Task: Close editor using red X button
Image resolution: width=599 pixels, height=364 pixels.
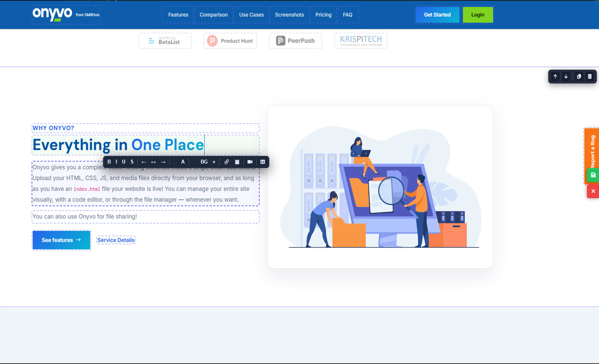Action: coord(593,191)
